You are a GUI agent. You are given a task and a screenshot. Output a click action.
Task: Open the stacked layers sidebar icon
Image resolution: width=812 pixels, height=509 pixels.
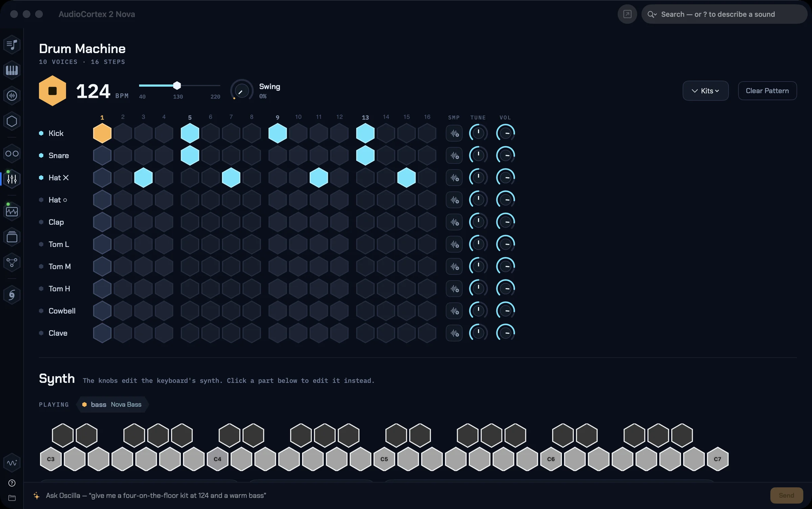(x=12, y=237)
